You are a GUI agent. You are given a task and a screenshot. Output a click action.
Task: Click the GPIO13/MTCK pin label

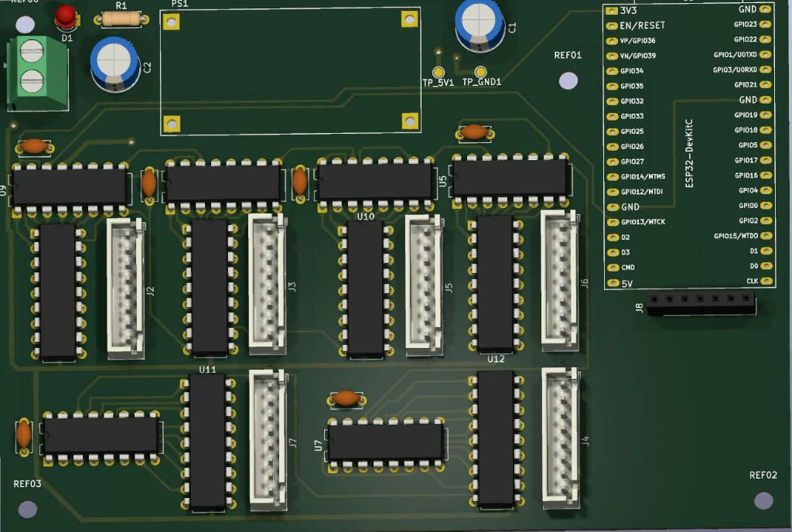point(643,222)
